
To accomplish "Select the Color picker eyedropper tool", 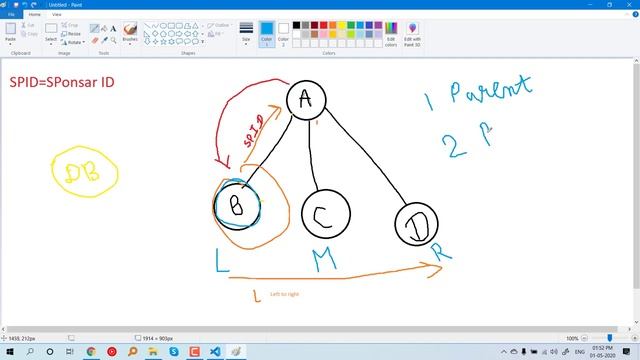I will coord(104,40).
